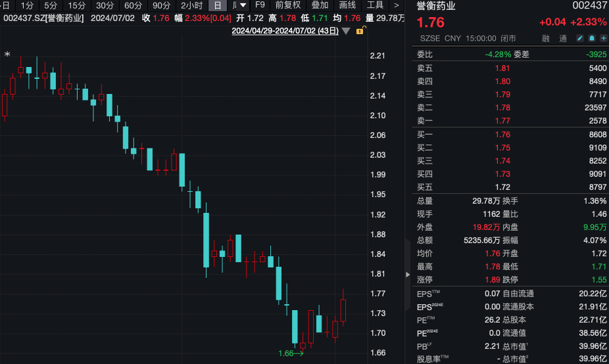This screenshot has height=364, width=609.
Task: Open the 工具 tools menu
Action: click(375, 5)
